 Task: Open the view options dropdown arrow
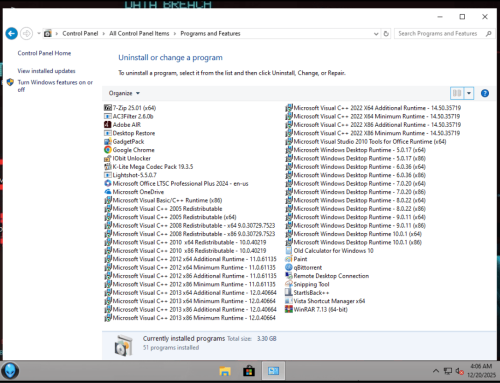(469, 93)
